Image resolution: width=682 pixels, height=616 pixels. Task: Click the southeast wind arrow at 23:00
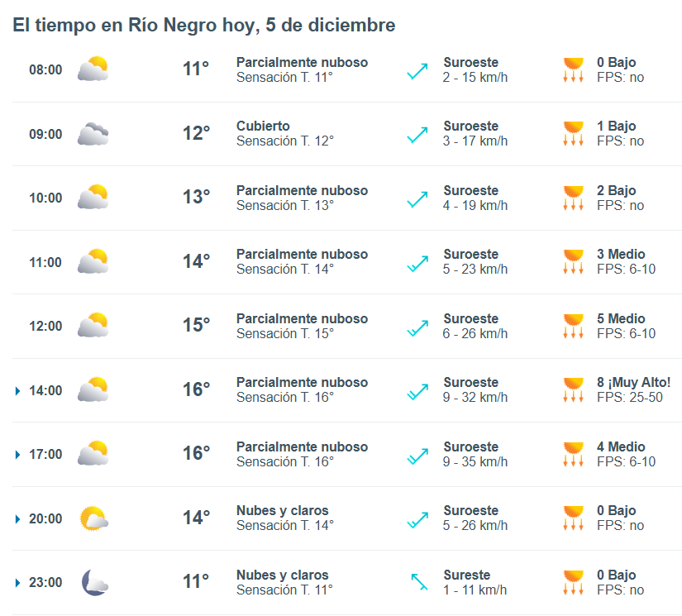coord(418,582)
